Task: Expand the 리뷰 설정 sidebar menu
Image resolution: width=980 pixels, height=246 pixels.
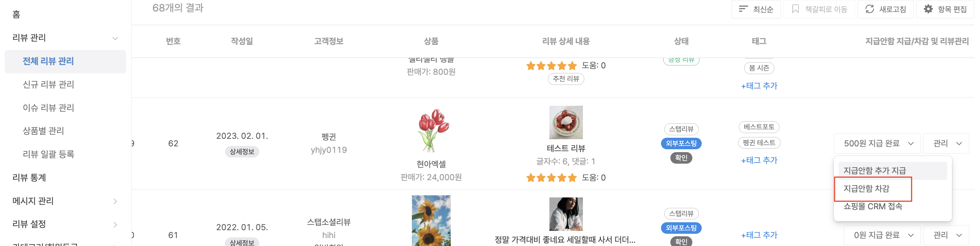Action: pos(115,224)
